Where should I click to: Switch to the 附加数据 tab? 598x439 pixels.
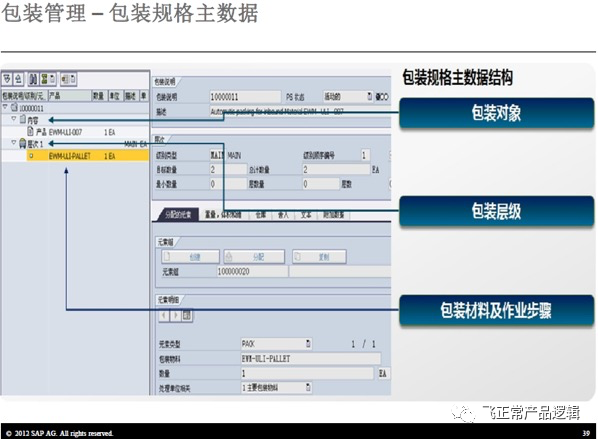coord(334,215)
